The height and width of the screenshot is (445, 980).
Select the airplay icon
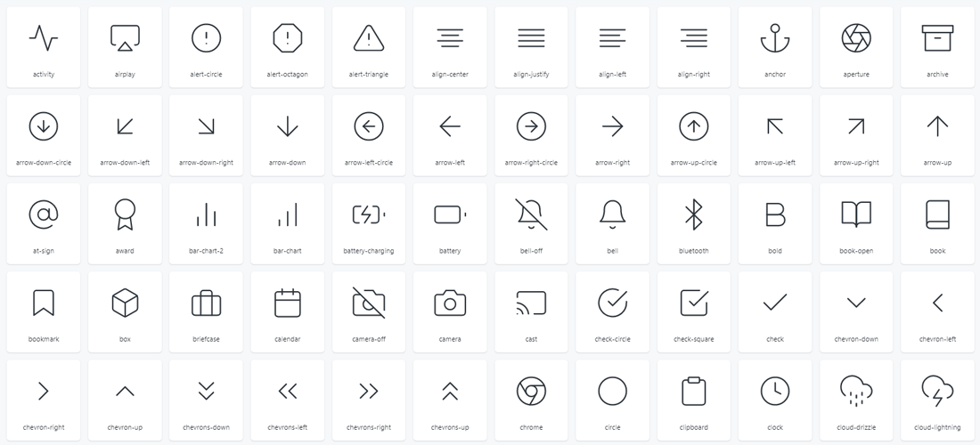point(125,38)
